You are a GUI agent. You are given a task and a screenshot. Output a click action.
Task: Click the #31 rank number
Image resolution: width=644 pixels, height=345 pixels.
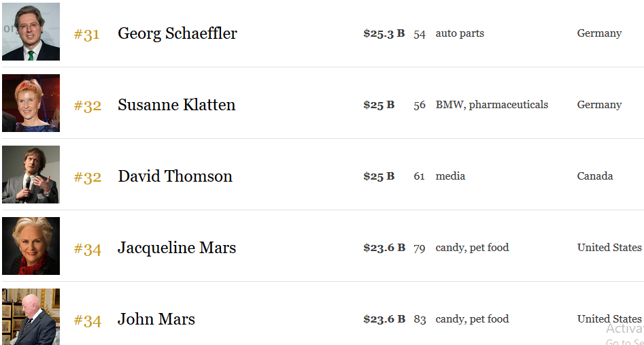pos(86,35)
